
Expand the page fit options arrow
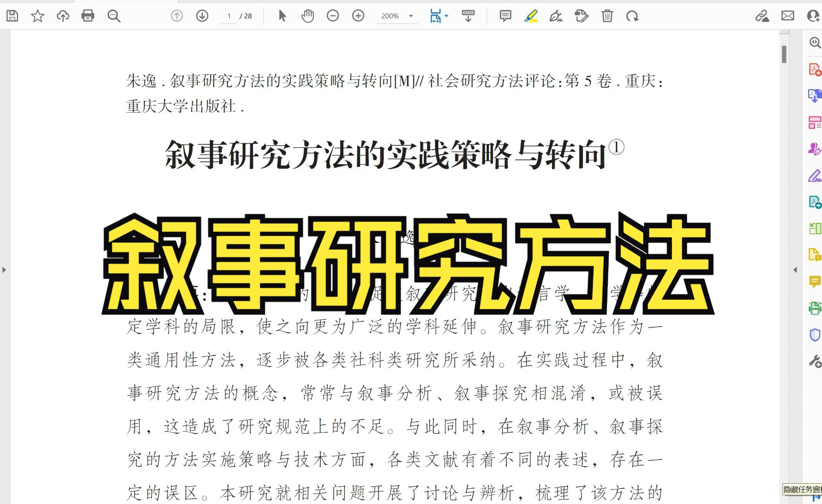coord(446,16)
